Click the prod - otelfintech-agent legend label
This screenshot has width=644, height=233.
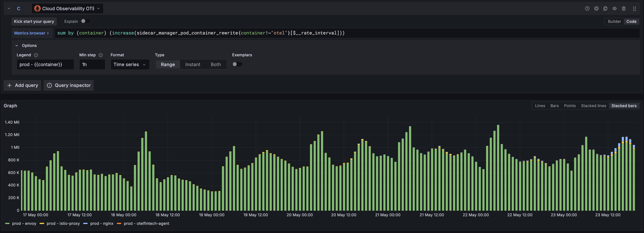click(147, 223)
